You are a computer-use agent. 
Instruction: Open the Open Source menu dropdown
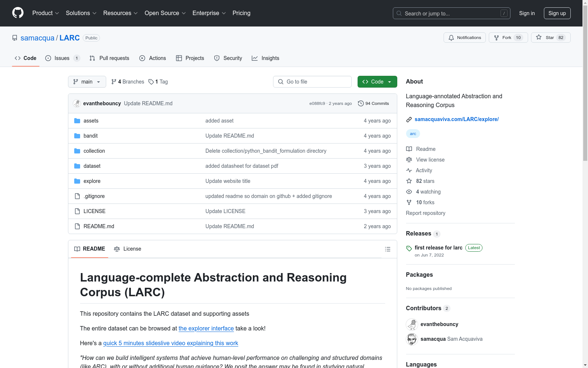pos(165,13)
